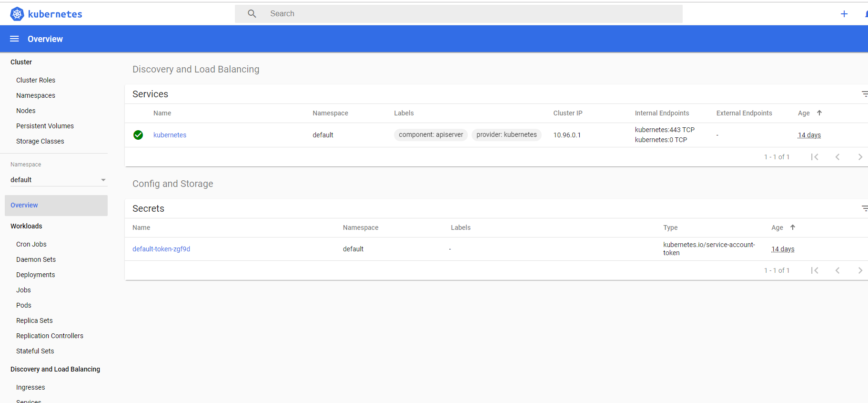Go to previous page of Secrets

pos(838,270)
